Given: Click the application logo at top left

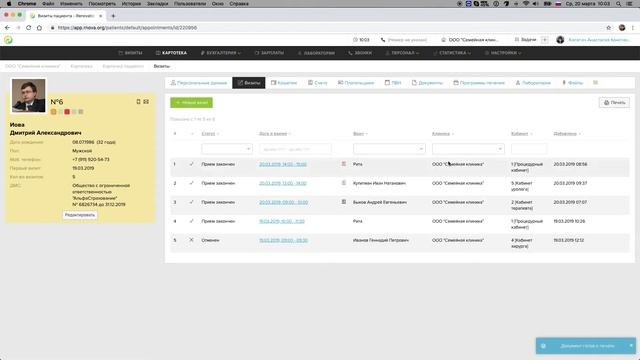Looking at the screenshot, I should click(8, 40).
